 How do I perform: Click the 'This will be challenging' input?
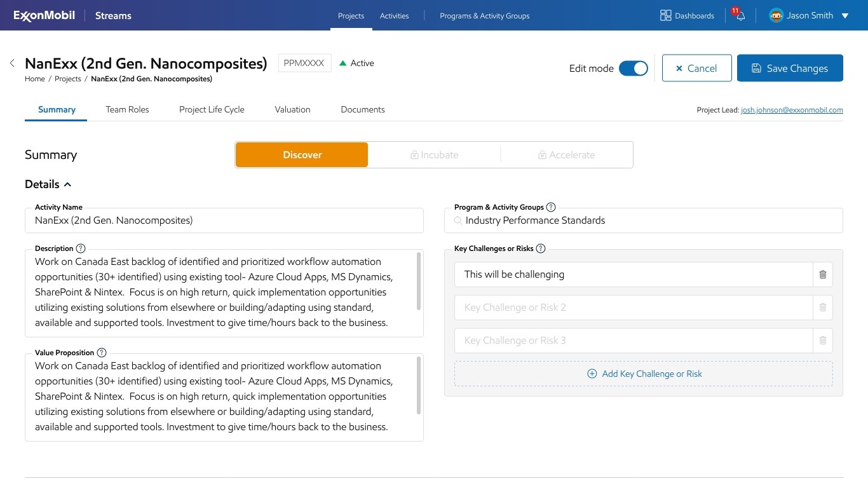pyautogui.click(x=634, y=274)
